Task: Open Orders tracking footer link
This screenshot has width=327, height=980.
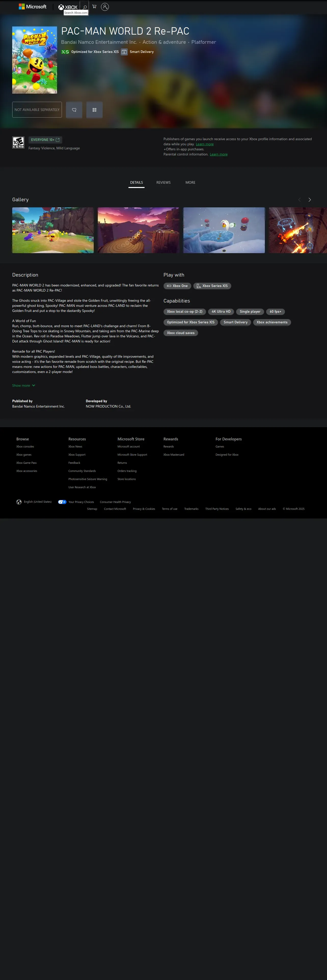Action: click(x=127, y=471)
